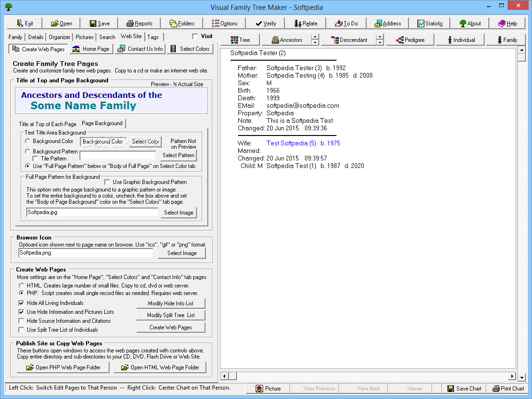Click Modify Hide Info List button
Viewport: 532px width, 399px height.
pyautogui.click(x=171, y=303)
